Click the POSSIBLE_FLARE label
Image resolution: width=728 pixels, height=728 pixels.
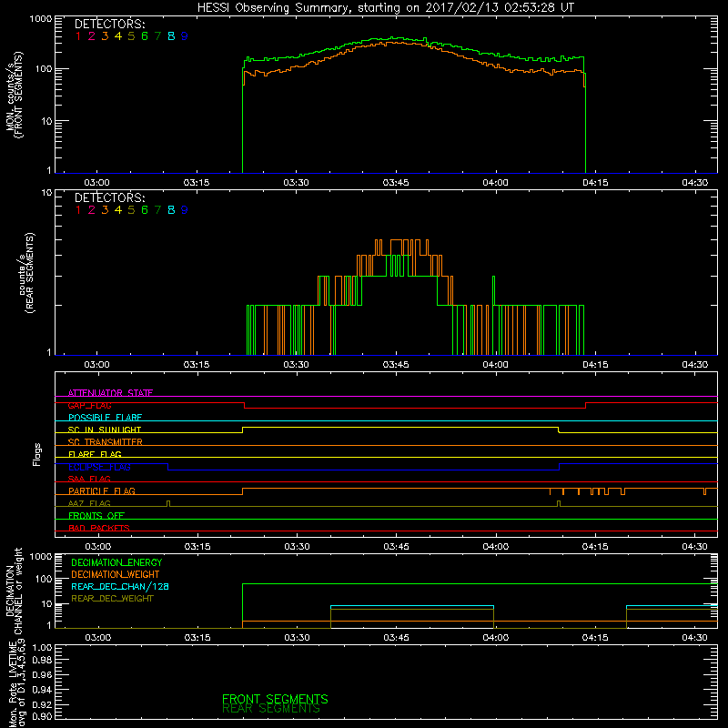tap(105, 418)
